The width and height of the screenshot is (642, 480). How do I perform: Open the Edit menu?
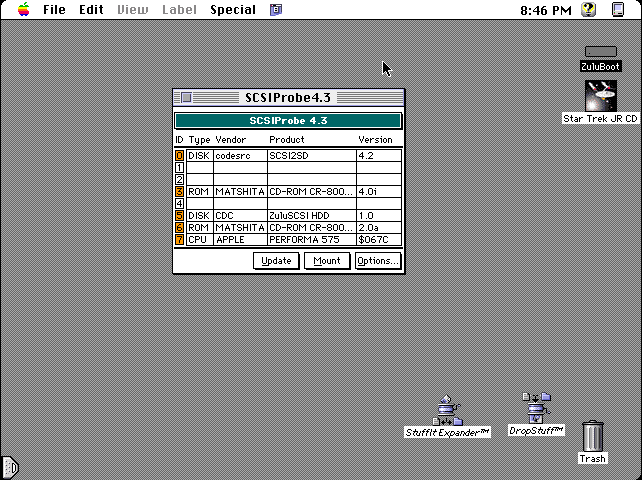91,9
